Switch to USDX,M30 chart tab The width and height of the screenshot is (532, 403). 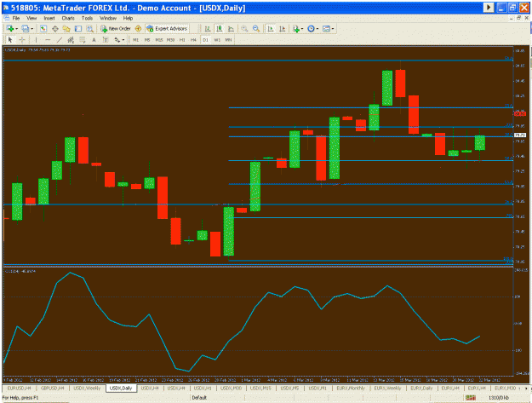pyautogui.click(x=231, y=388)
